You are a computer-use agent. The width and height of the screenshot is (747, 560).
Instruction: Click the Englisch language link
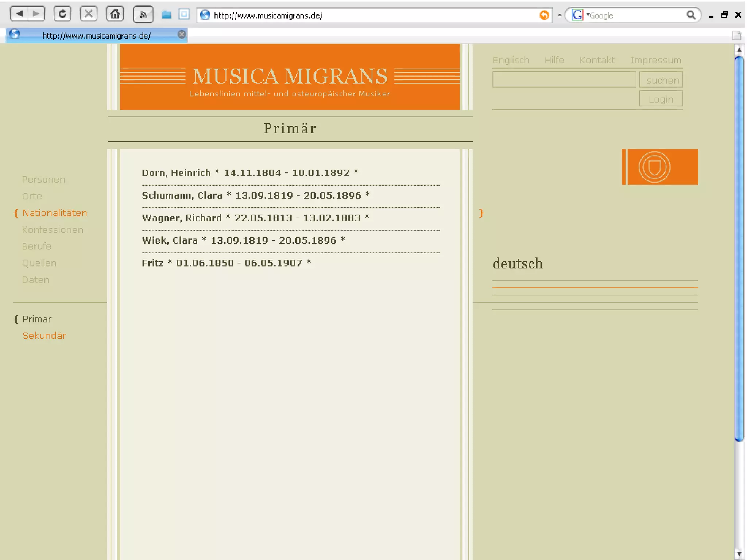[510, 60]
